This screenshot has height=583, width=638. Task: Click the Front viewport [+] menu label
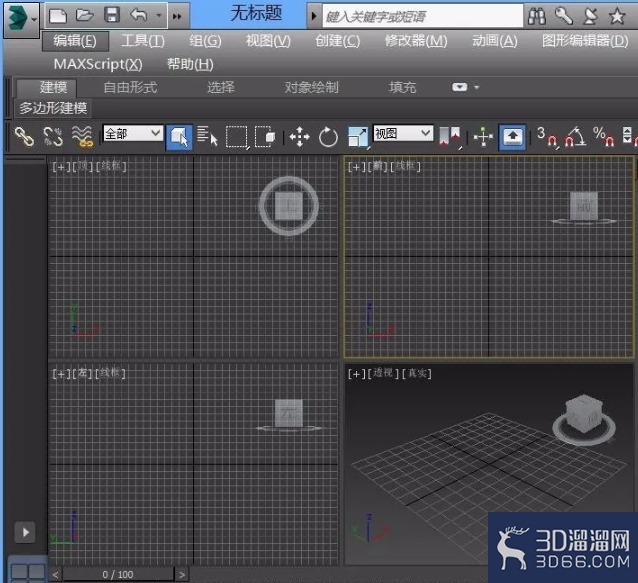point(356,167)
